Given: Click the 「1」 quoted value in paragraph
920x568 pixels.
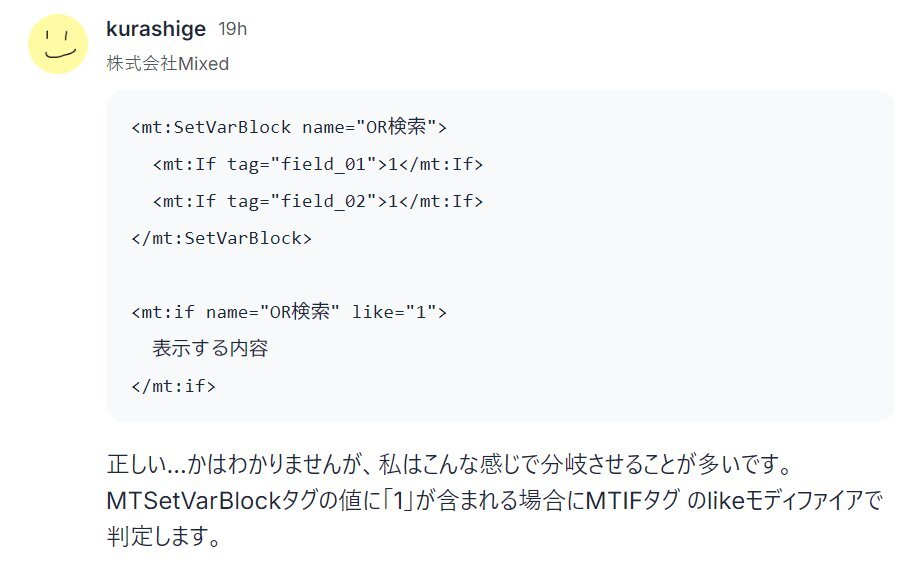Looking at the screenshot, I should coord(399,501).
